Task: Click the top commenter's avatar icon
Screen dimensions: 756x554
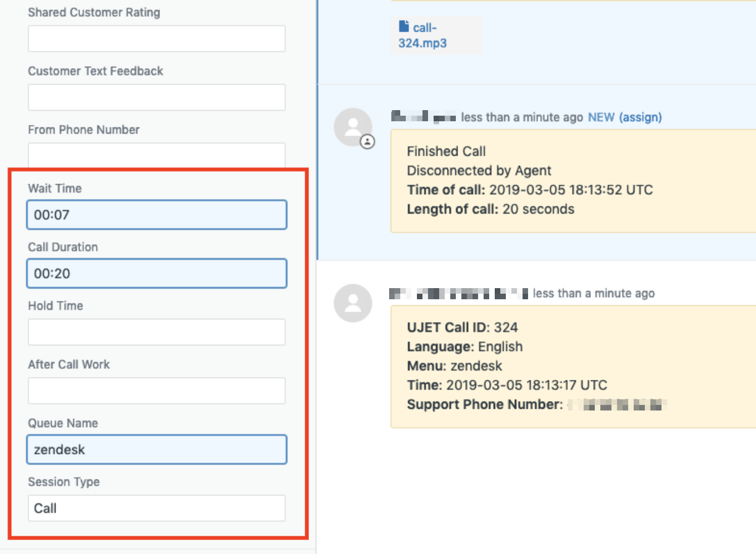Action: pyautogui.click(x=352, y=127)
